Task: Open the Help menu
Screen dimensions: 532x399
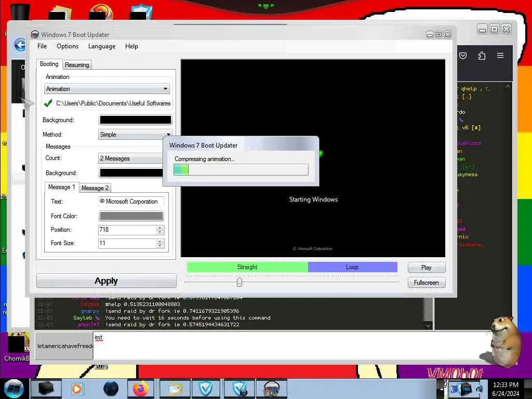Action: tap(131, 46)
